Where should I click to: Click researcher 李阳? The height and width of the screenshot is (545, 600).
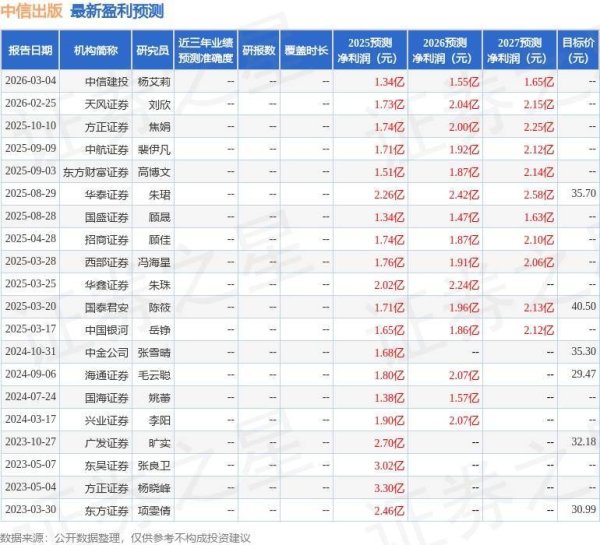click(x=160, y=420)
